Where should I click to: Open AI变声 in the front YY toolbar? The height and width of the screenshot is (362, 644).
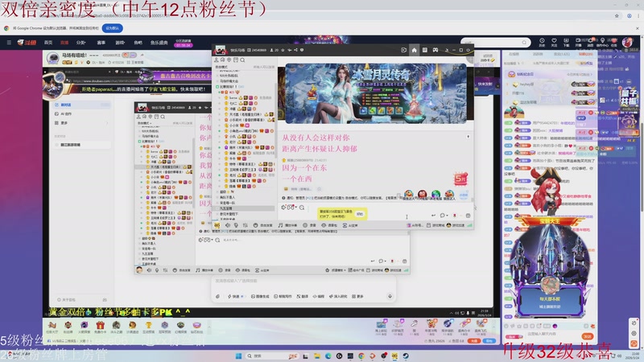click(x=350, y=225)
